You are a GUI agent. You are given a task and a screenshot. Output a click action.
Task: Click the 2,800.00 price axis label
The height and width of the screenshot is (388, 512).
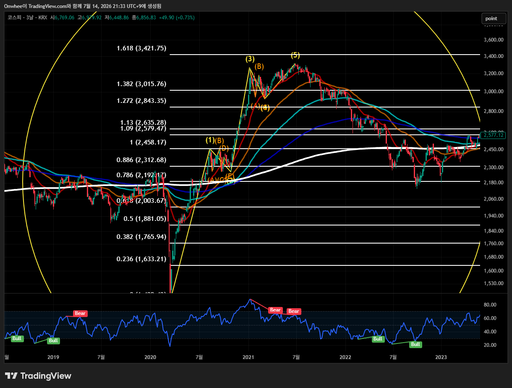click(494, 111)
